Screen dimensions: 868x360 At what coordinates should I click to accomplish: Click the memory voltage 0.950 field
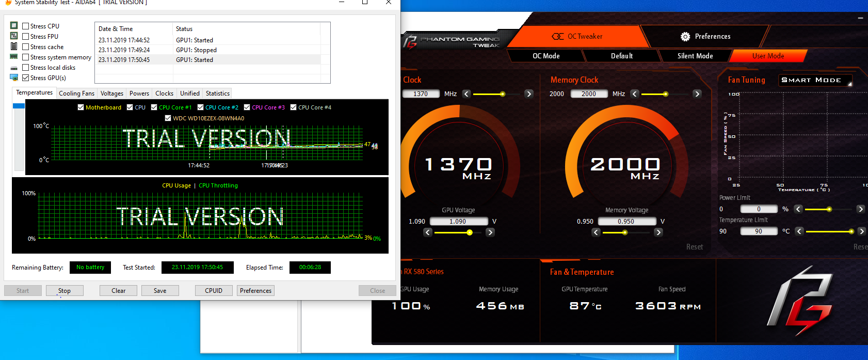tap(626, 221)
